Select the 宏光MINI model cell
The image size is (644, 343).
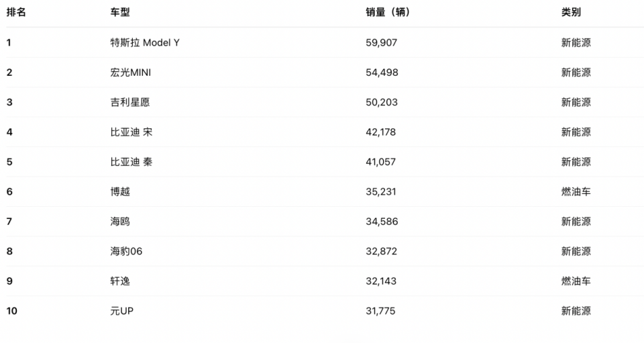131,72
